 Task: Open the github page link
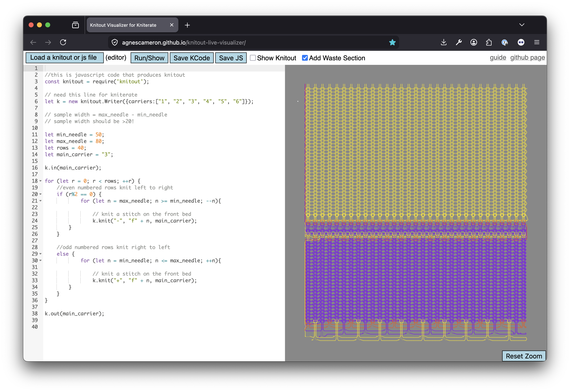(x=527, y=57)
